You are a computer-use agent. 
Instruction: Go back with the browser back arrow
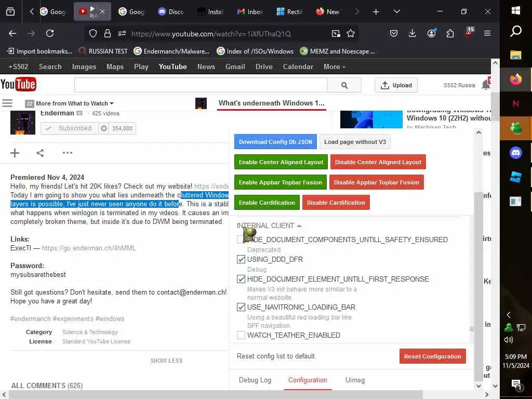pyautogui.click(x=12, y=33)
